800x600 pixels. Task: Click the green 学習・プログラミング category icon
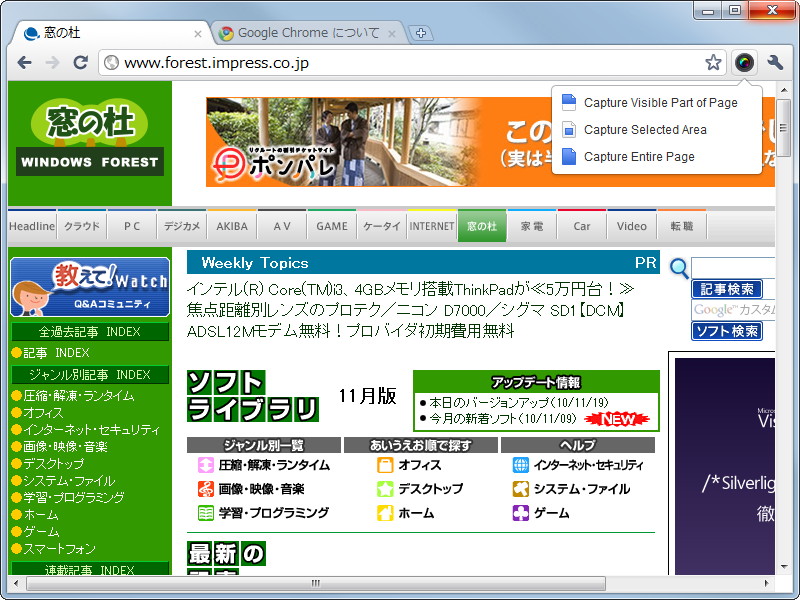point(206,513)
